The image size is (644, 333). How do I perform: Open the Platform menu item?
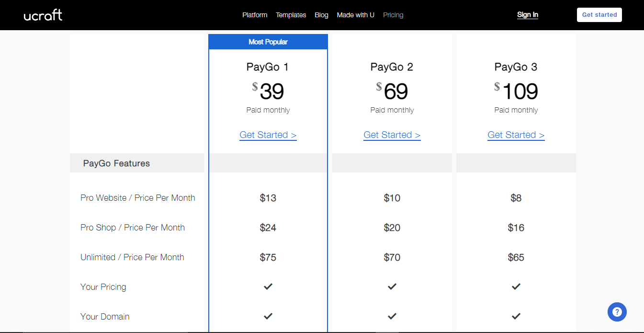tap(255, 15)
